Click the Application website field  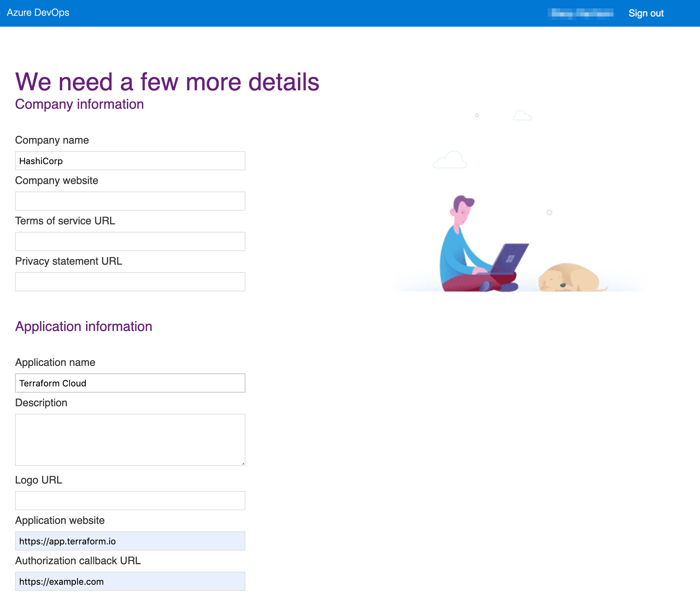130,541
